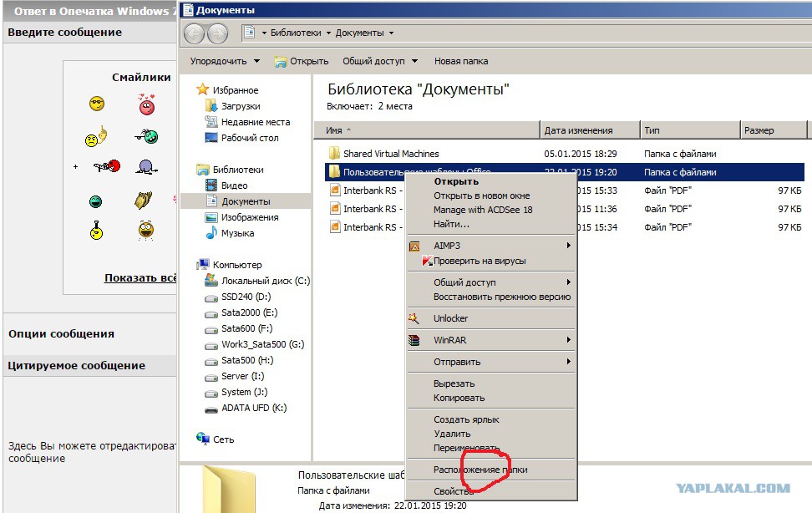Image resolution: width=812 pixels, height=513 pixels.
Task: Click the 2 места includes link
Action: pos(395,106)
